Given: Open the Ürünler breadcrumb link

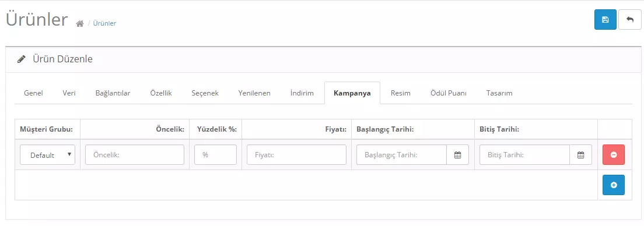Looking at the screenshot, I should [104, 23].
